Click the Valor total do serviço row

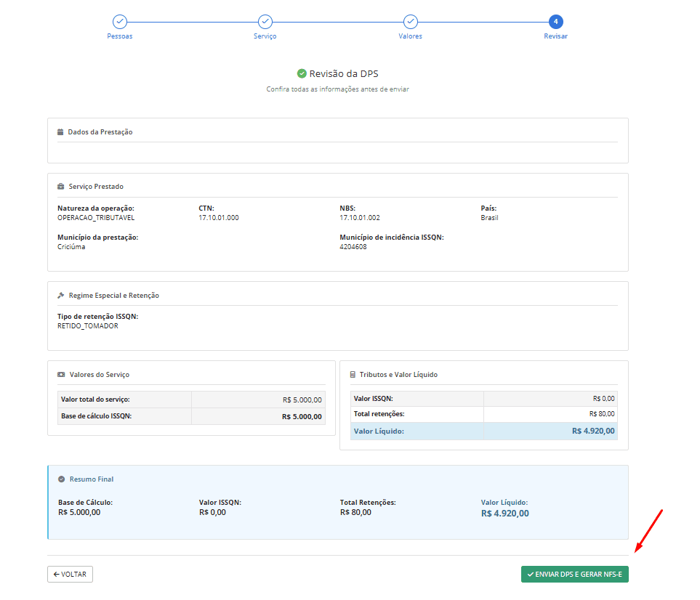[192, 400]
